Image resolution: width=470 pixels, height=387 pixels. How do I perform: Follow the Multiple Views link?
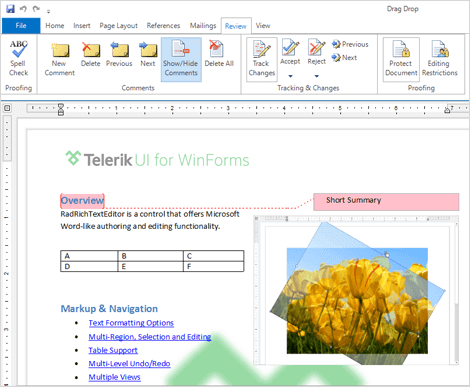tap(114, 377)
